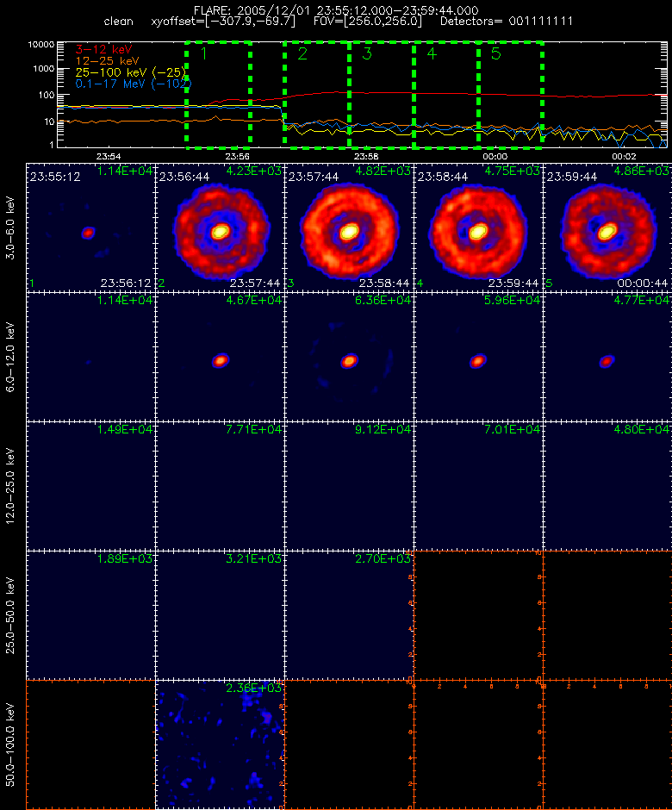Screen dimensions: 672x810
Task: Select the orange '12-25 keV' legend entry
Action: [x=107, y=61]
